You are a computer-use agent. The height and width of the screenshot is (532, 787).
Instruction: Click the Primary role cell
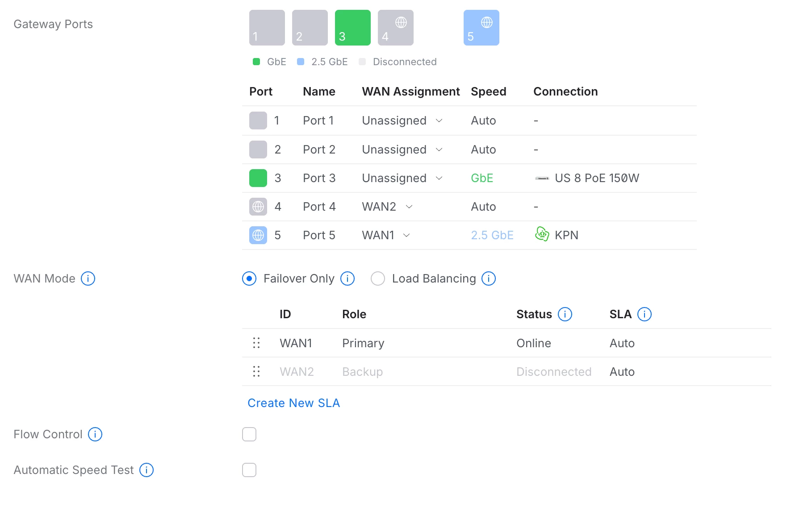(x=363, y=343)
